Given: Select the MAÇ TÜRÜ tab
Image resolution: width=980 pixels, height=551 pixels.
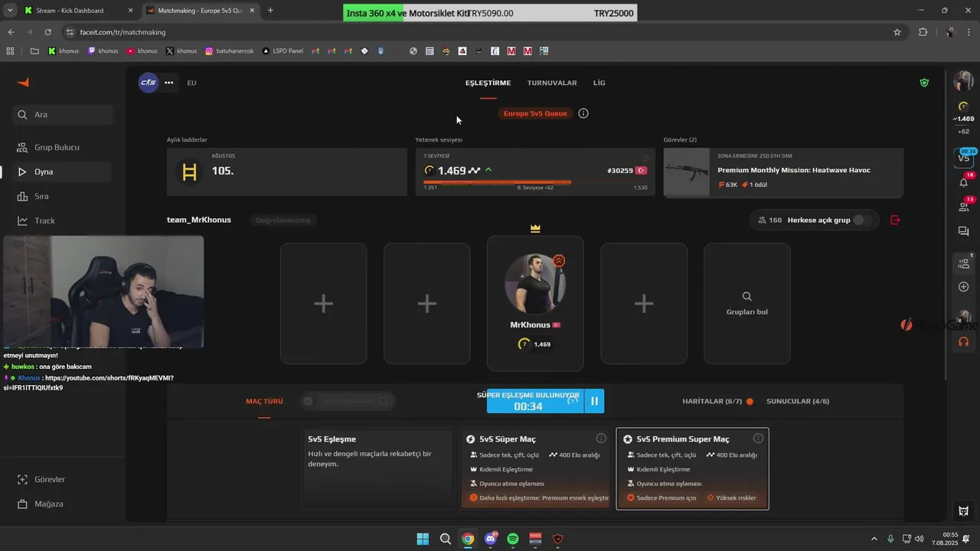Looking at the screenshot, I should [x=264, y=401].
